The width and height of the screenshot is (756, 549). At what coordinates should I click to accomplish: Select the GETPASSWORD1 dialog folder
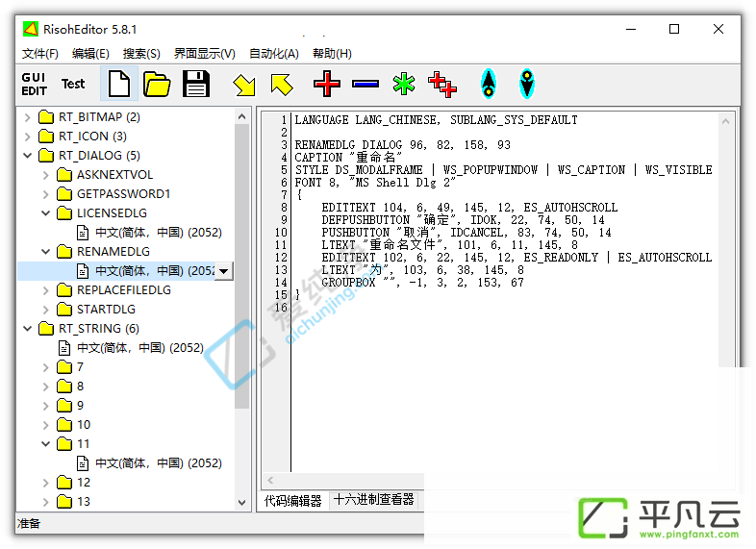point(113,194)
